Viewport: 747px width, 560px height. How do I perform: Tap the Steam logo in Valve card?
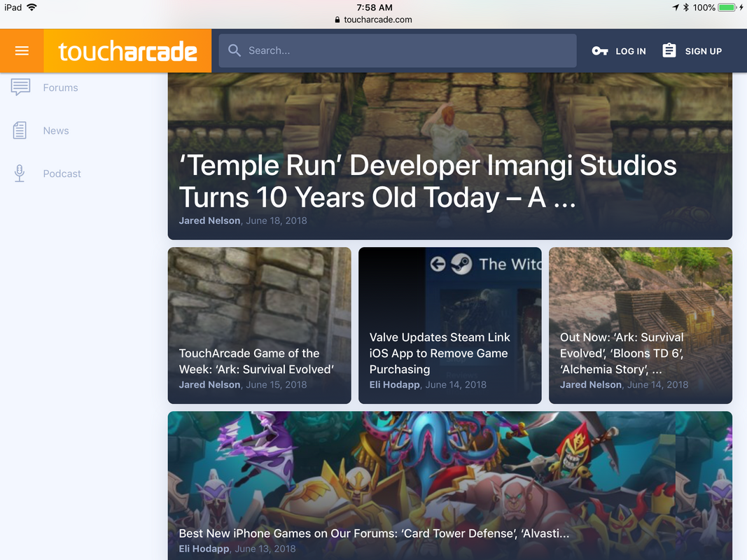click(461, 264)
